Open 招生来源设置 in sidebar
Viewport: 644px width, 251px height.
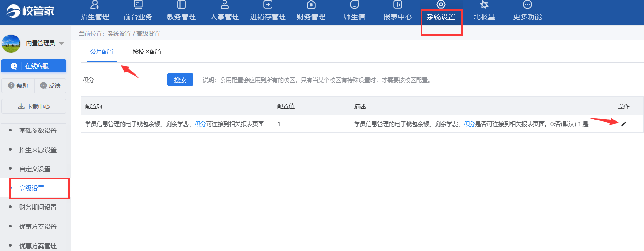(38, 150)
